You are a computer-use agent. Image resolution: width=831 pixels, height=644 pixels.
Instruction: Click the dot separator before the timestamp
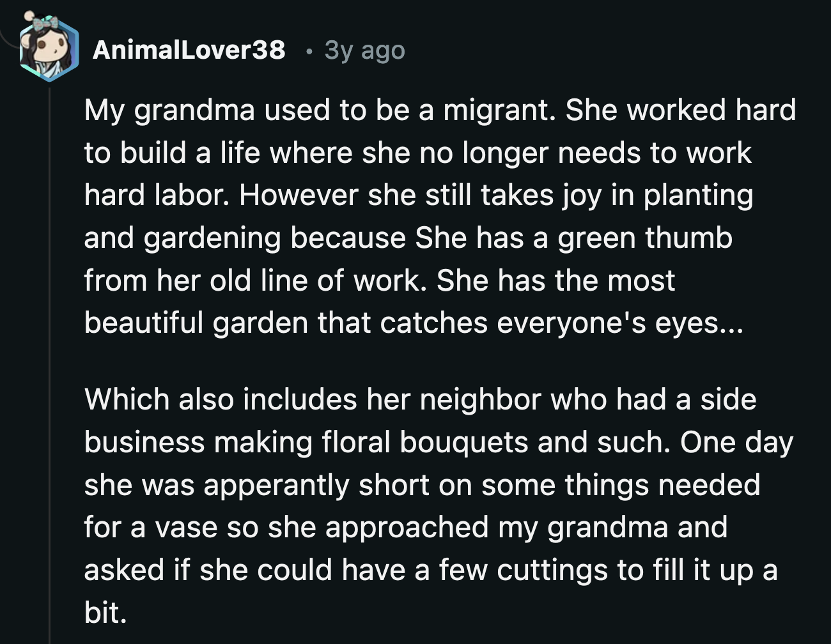309,50
